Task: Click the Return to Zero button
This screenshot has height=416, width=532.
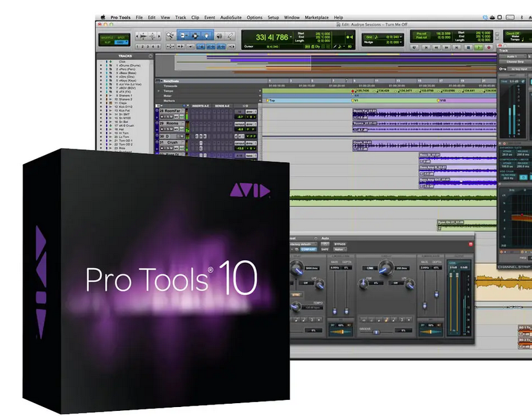Action: (x=426, y=47)
